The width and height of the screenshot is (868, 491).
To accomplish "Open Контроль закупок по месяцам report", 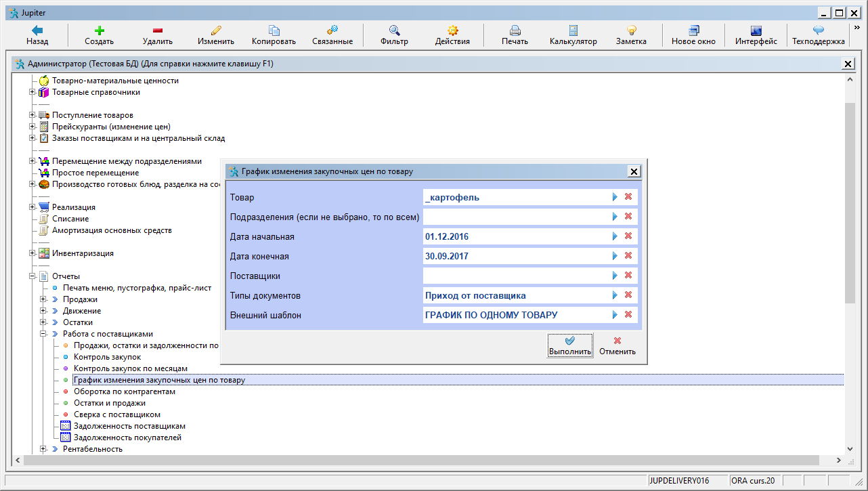I will click(130, 368).
